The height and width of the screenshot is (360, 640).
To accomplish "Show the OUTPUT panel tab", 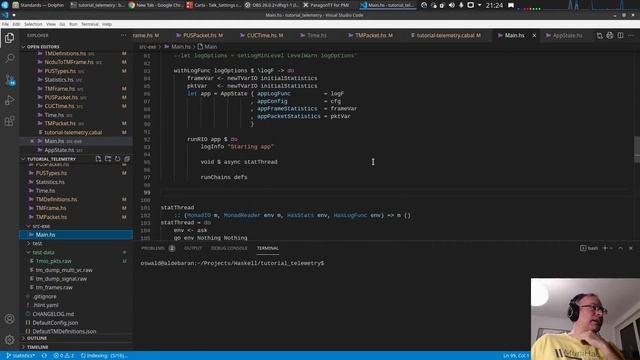I will pos(193,248).
